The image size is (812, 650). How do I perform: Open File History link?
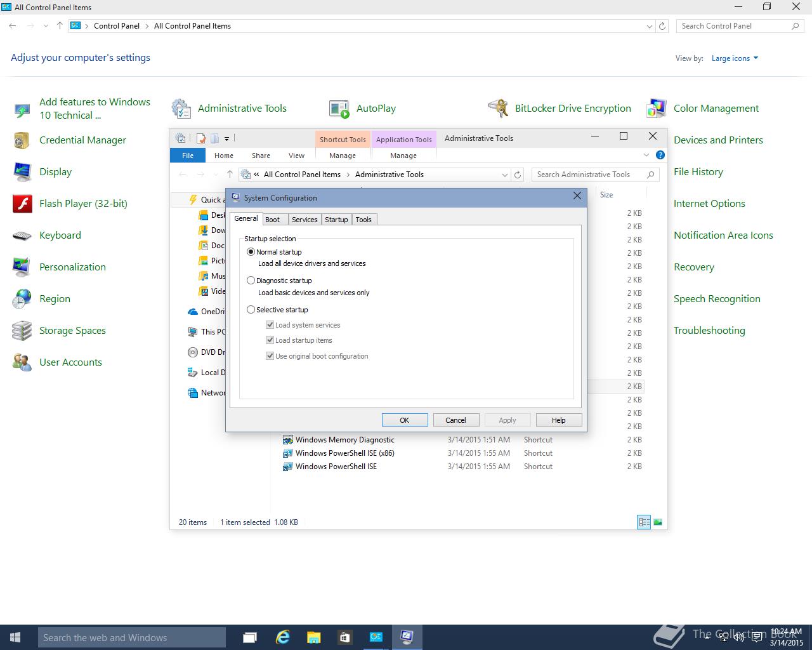(x=698, y=172)
